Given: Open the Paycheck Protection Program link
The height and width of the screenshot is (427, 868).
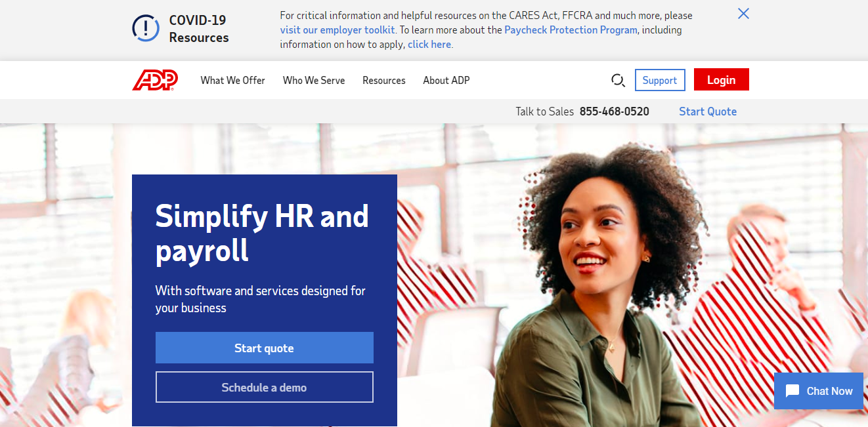Looking at the screenshot, I should 571,30.
